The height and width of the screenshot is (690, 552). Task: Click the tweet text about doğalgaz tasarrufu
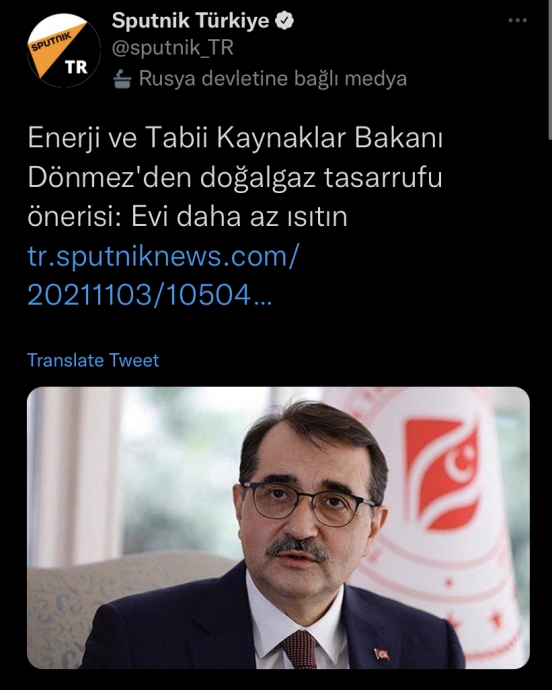click(x=235, y=177)
